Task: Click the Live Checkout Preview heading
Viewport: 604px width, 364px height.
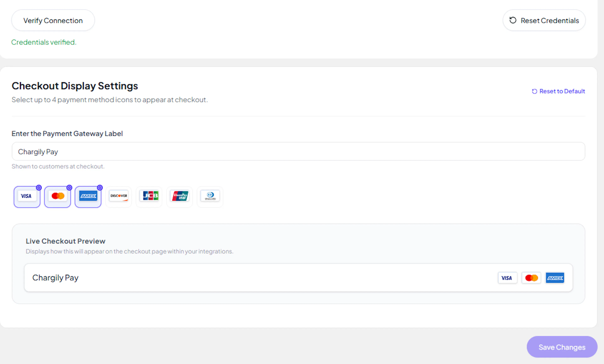Action: pyautogui.click(x=65, y=241)
